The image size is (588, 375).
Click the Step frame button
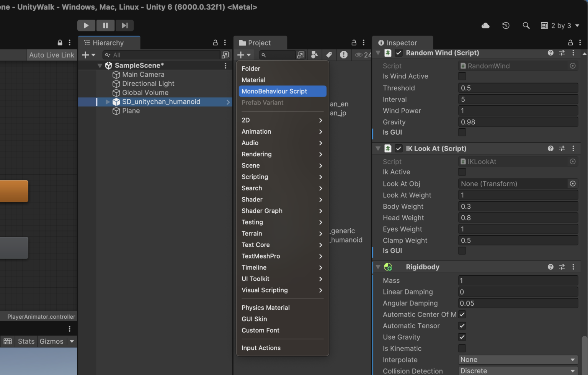[x=124, y=25]
